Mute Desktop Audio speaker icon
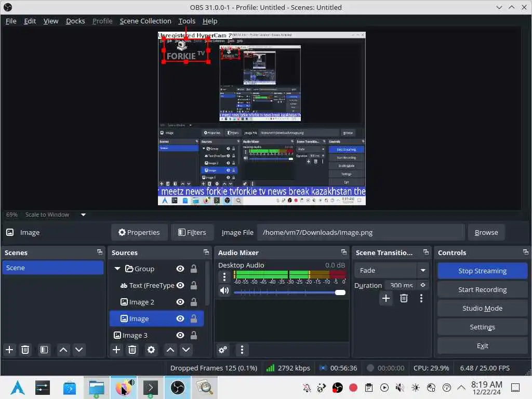The height and width of the screenshot is (399, 532). point(224,291)
